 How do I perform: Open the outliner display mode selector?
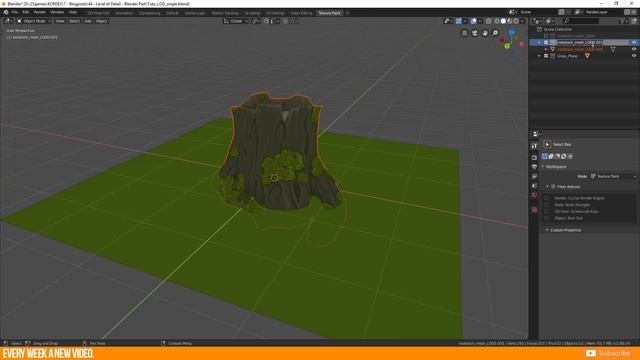coord(549,21)
